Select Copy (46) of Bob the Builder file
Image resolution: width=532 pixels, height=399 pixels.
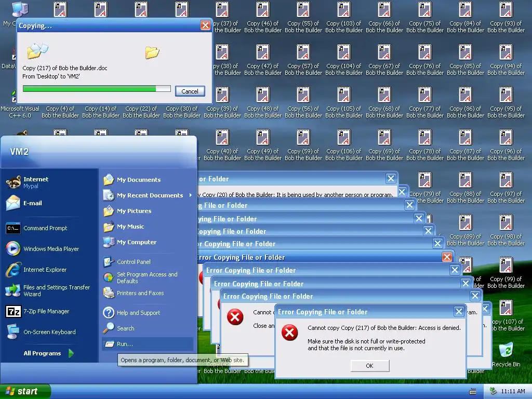[x=262, y=18]
